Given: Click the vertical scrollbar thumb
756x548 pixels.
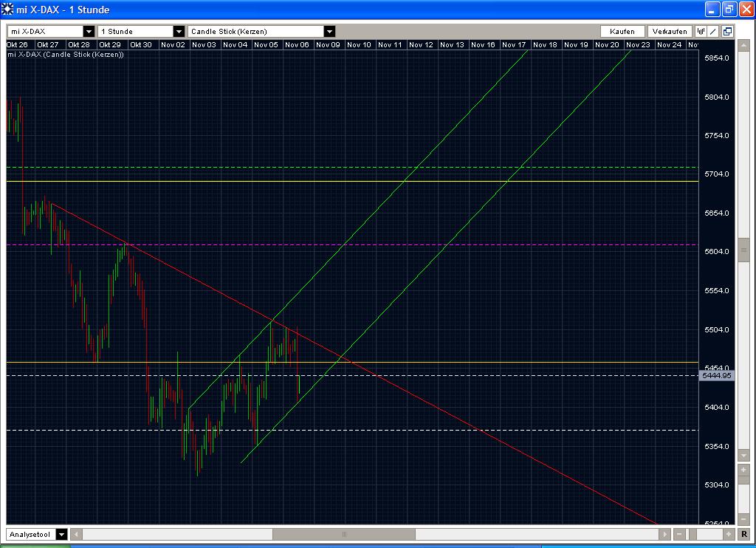Looking at the screenshot, I should [743, 250].
